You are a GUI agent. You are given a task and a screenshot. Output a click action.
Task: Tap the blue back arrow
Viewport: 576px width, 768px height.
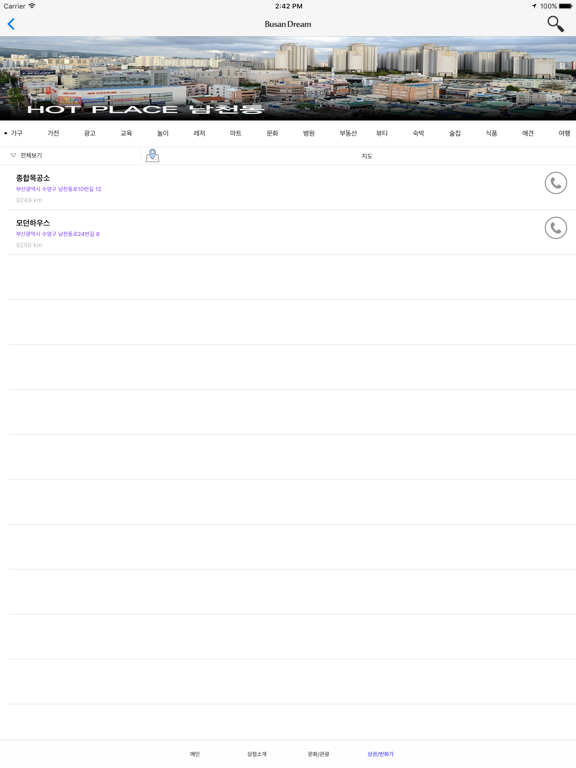click(x=11, y=24)
